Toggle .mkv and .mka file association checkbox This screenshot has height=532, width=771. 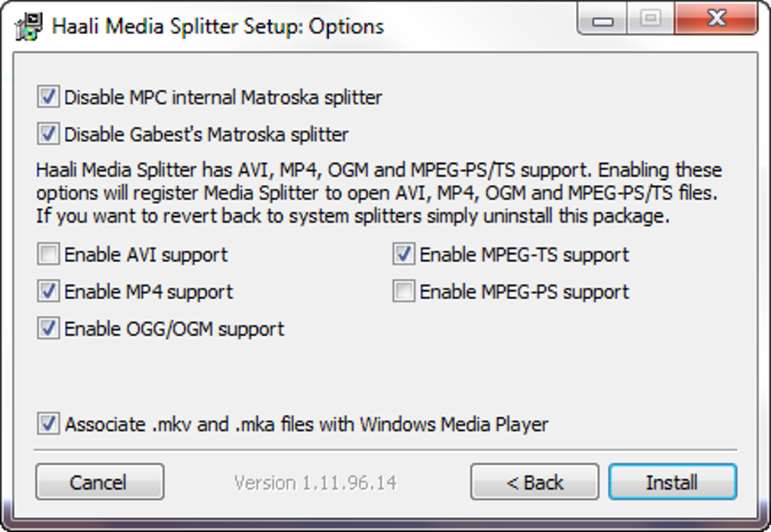pyautogui.click(x=48, y=424)
